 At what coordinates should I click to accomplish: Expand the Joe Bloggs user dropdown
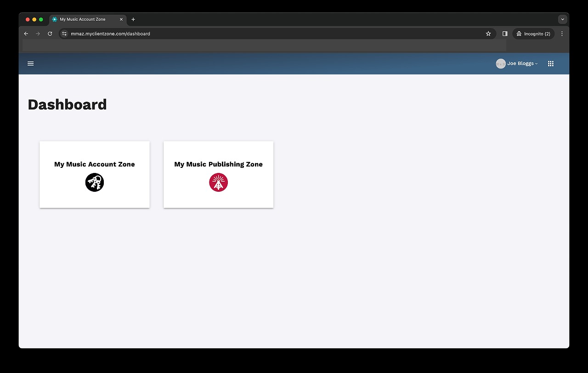point(522,63)
